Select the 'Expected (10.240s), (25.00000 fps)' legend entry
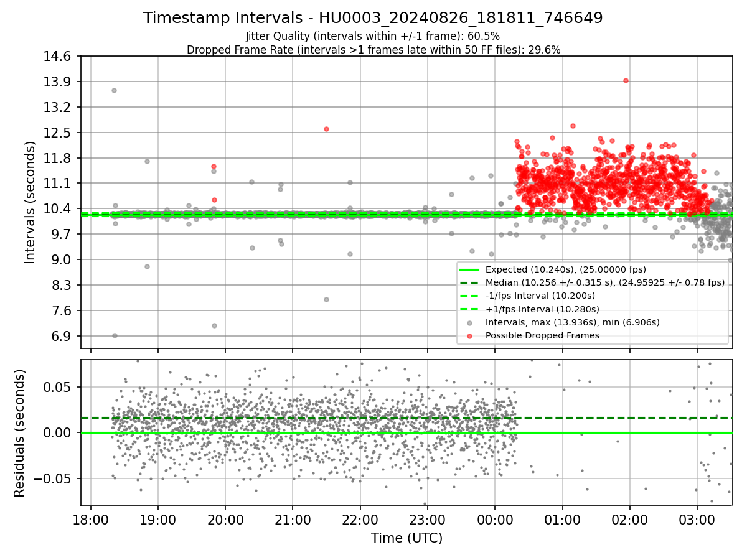This screenshot has width=747, height=560. pos(566,269)
